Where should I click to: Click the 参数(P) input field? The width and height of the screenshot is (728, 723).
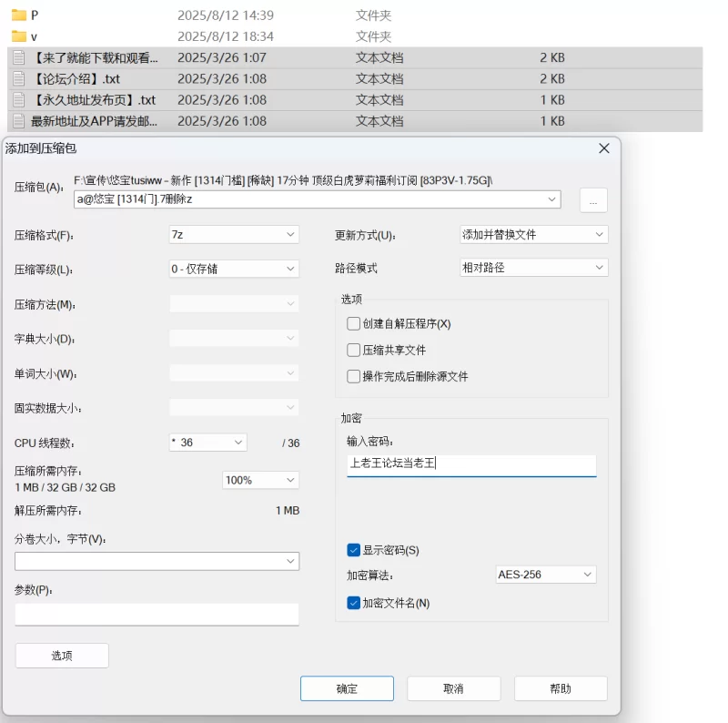[x=157, y=615]
